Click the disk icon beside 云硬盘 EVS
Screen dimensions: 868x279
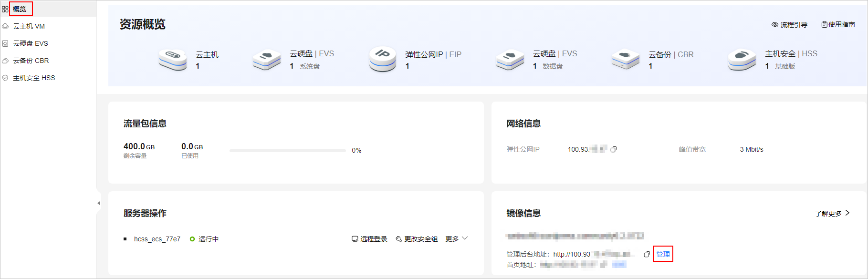[x=5, y=43]
